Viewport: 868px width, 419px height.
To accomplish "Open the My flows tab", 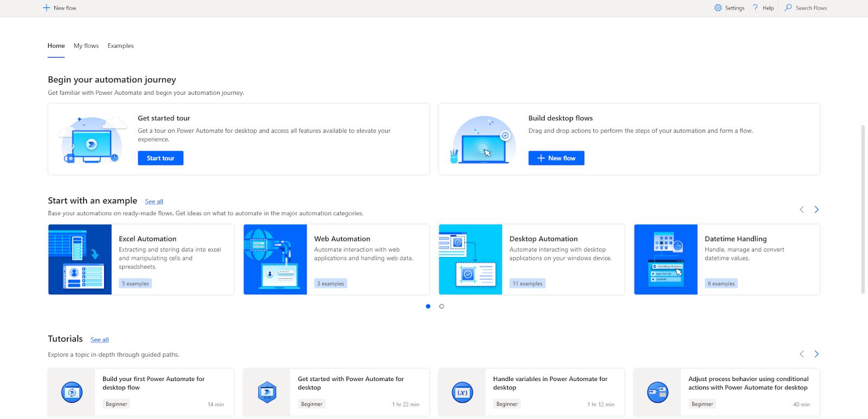I will 86,46.
